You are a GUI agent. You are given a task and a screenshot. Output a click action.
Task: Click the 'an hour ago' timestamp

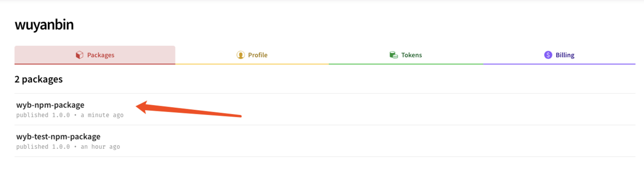point(100,147)
